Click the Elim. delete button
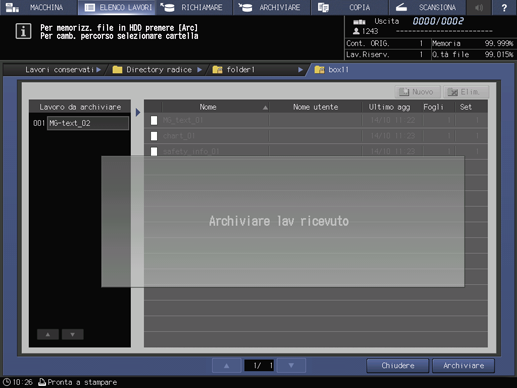517x388 pixels. (x=466, y=92)
